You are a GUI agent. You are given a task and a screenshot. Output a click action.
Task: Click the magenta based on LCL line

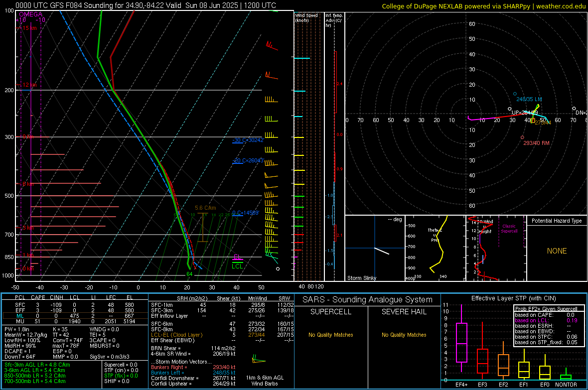(x=546, y=320)
